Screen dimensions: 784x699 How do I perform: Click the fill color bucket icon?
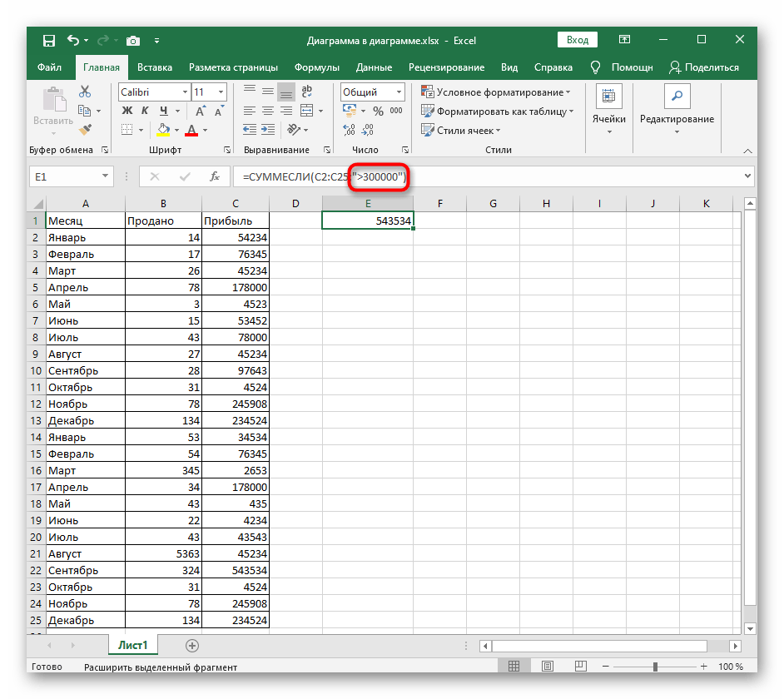coord(163,130)
